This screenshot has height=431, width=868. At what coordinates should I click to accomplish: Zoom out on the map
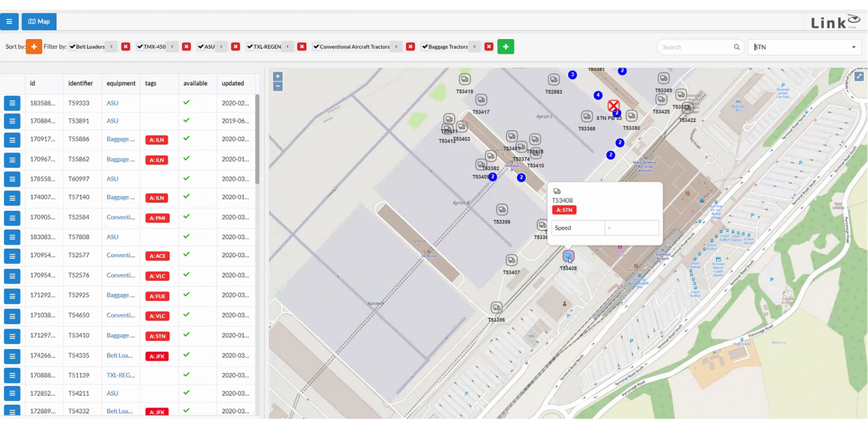(x=278, y=86)
